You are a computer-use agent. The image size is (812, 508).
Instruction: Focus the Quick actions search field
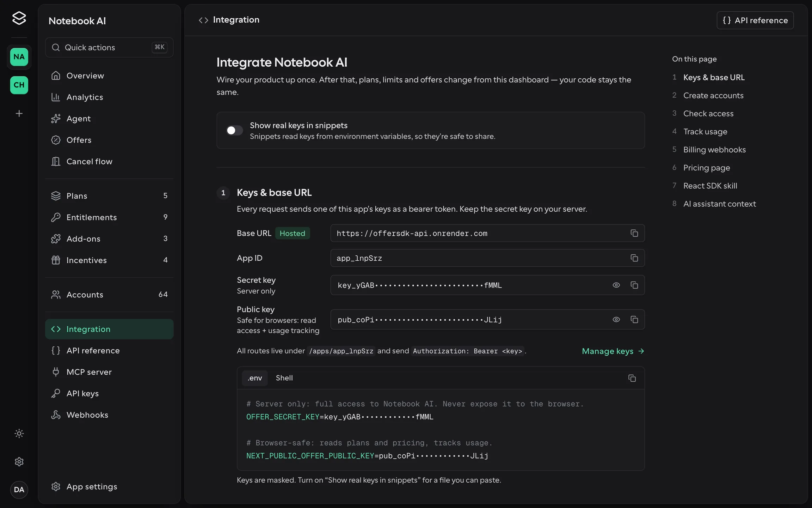pyautogui.click(x=109, y=47)
